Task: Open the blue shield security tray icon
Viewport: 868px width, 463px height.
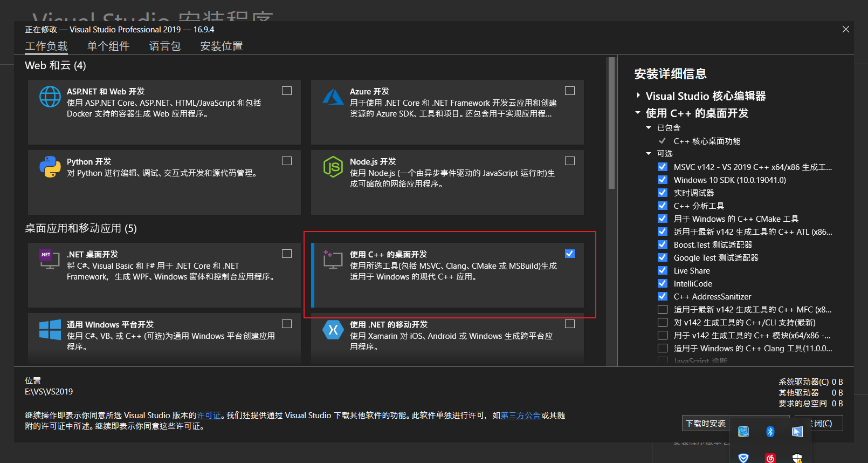Action: click(x=743, y=458)
